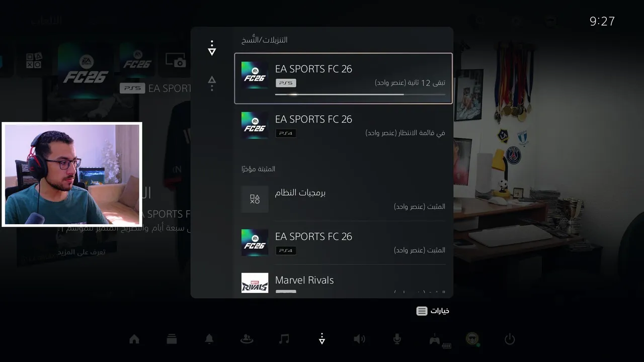The image size is (644, 362).
Task: Click the Downloads/Copies heading text
Action: click(x=264, y=40)
